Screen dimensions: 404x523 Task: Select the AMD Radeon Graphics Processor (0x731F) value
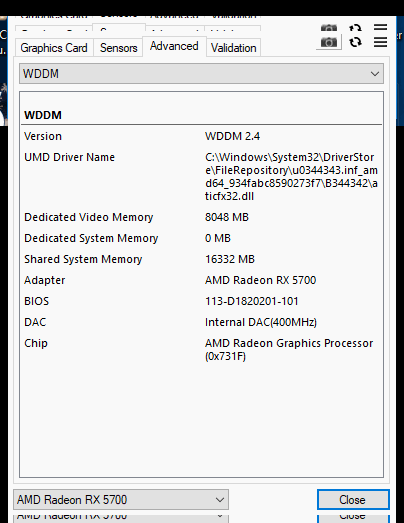click(x=289, y=350)
